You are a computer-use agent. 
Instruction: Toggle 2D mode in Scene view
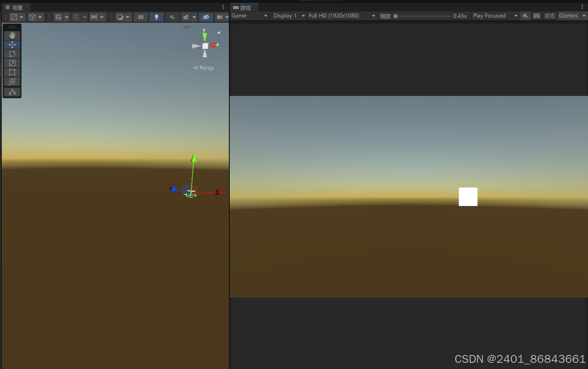coord(140,17)
